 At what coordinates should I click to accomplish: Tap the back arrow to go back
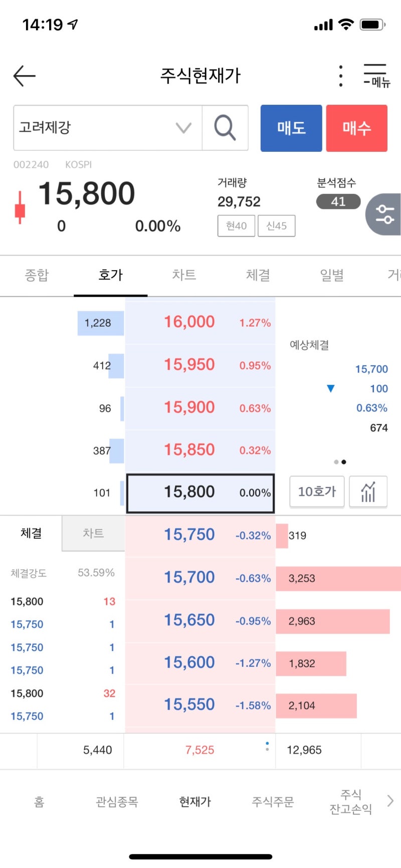coord(24,75)
